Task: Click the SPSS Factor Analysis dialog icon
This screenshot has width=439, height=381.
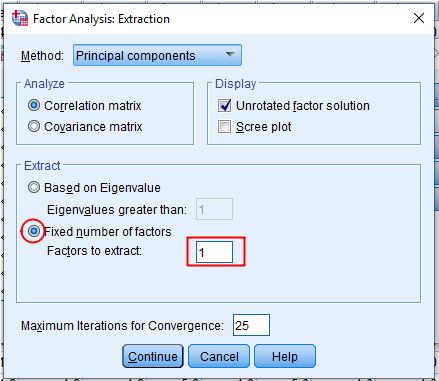Action: click(x=20, y=18)
